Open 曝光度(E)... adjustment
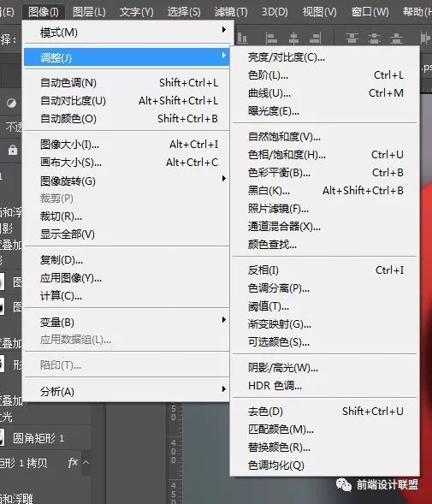 click(x=325, y=111)
